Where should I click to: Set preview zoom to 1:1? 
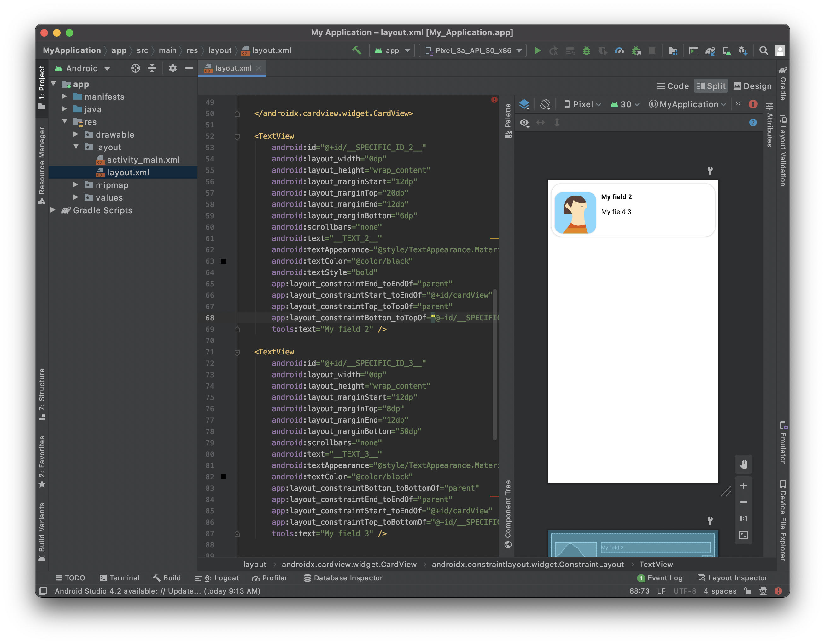click(x=743, y=518)
